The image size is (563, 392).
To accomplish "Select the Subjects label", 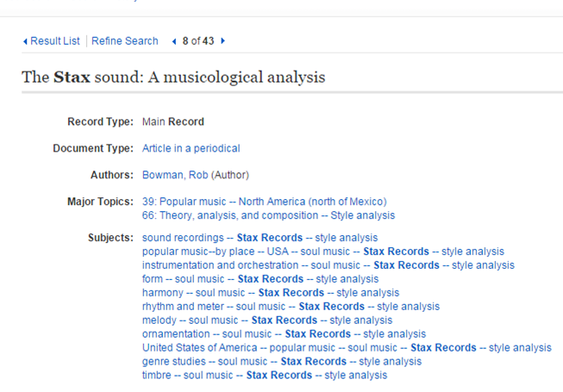I will [111, 238].
